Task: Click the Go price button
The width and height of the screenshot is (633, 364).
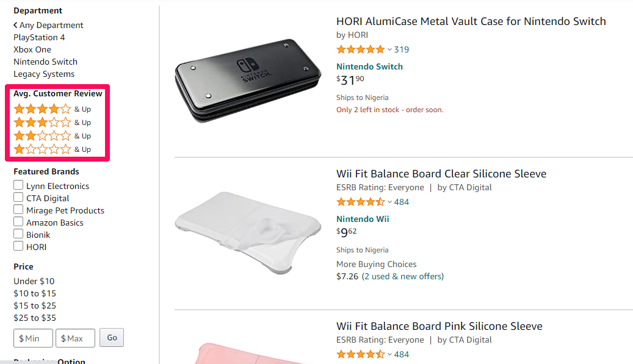Action: point(112,338)
